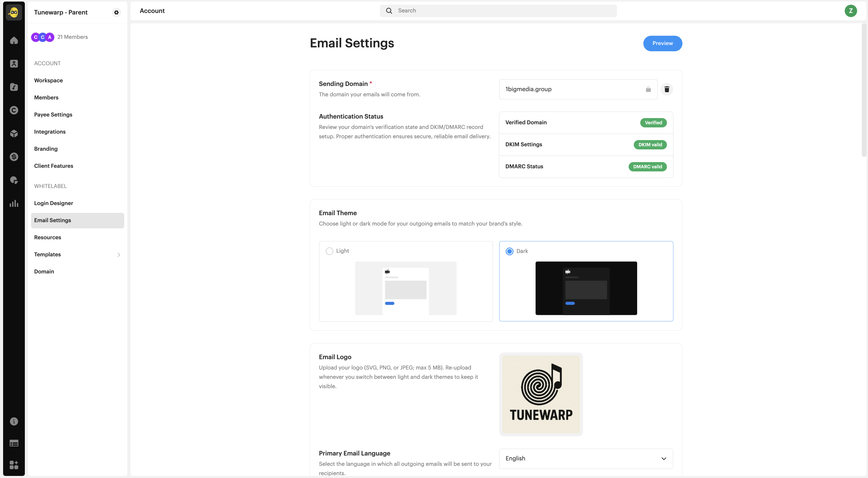Delete sending domain with trash icon
The width and height of the screenshot is (868, 478).
(666, 89)
